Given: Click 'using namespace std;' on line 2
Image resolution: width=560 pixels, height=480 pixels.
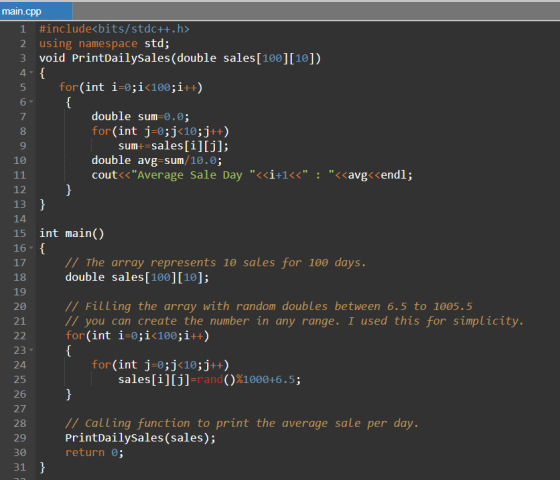Looking at the screenshot, I should tap(104, 44).
